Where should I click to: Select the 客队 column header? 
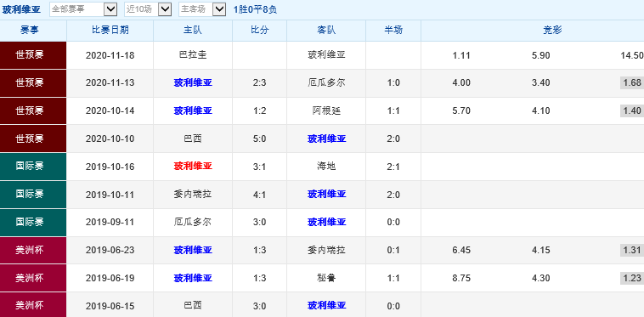(326, 30)
